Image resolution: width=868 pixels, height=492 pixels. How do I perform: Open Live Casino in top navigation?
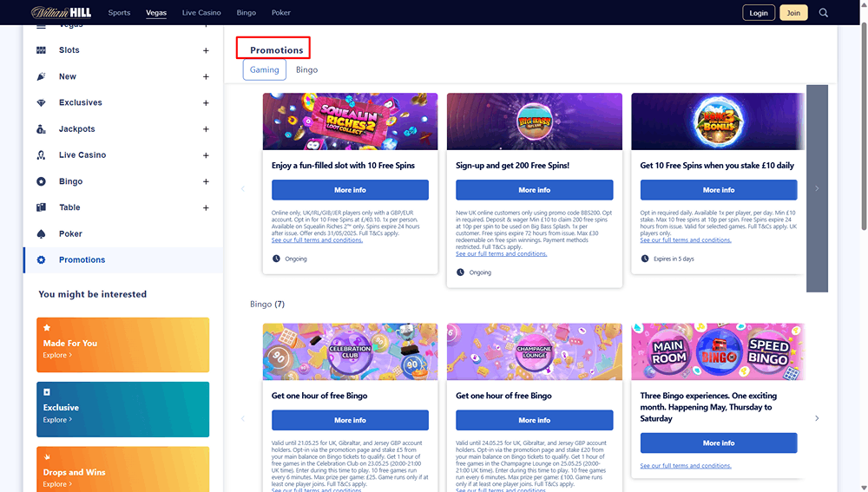pyautogui.click(x=201, y=12)
